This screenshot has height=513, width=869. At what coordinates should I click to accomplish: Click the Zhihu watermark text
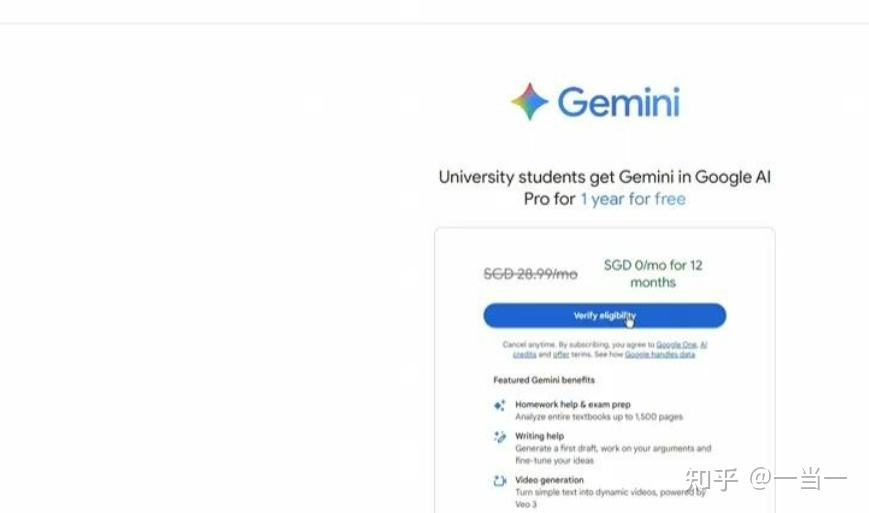click(765, 479)
